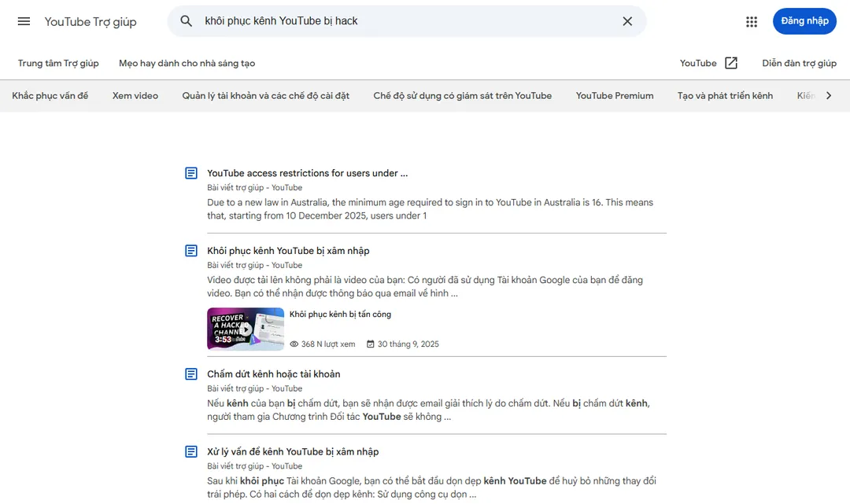Select Chế độ sử dụng có giám sát category
This screenshot has width=850, height=504.
tap(463, 96)
